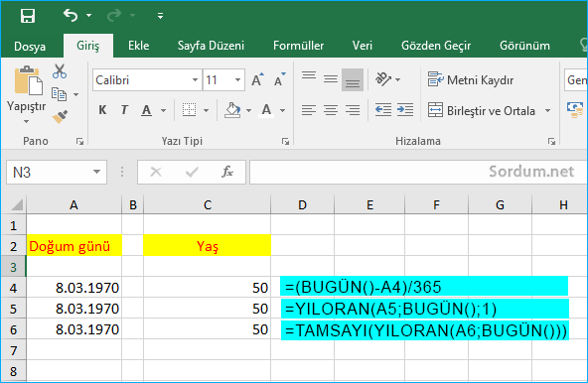Apply cell borders icon
588x383 pixels.
pyautogui.click(x=190, y=110)
